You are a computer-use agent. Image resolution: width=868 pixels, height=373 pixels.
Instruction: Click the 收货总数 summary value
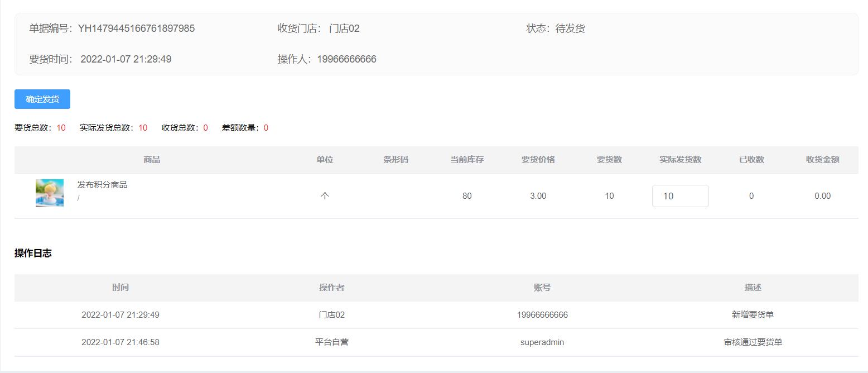pos(205,128)
